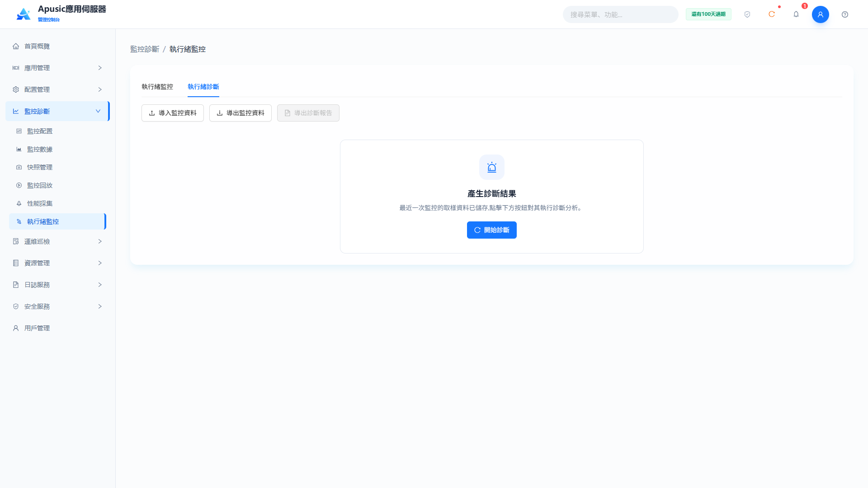
Task: Open 用戶管理 in the sidebar
Action: coord(58,328)
